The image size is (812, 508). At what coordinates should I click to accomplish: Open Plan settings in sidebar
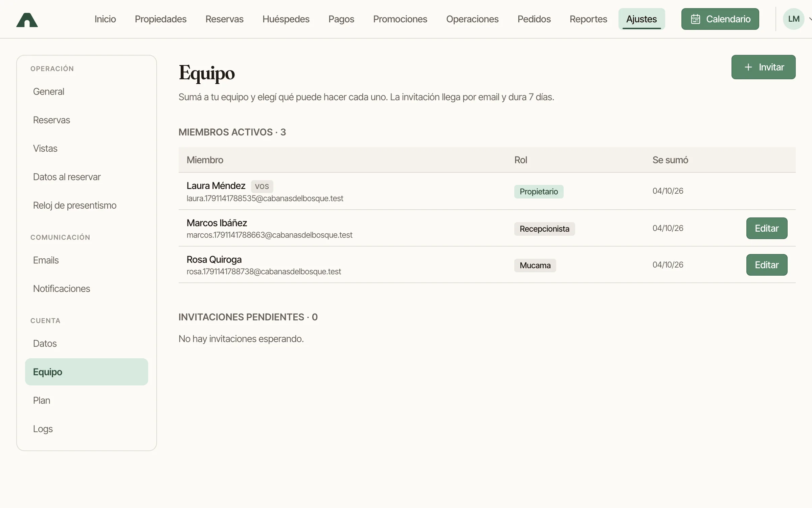[87, 400]
